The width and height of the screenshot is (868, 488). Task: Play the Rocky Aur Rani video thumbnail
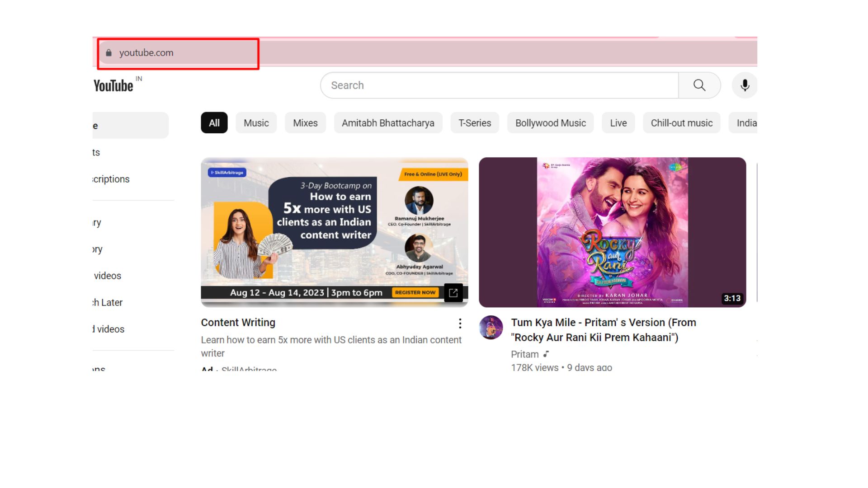(613, 232)
